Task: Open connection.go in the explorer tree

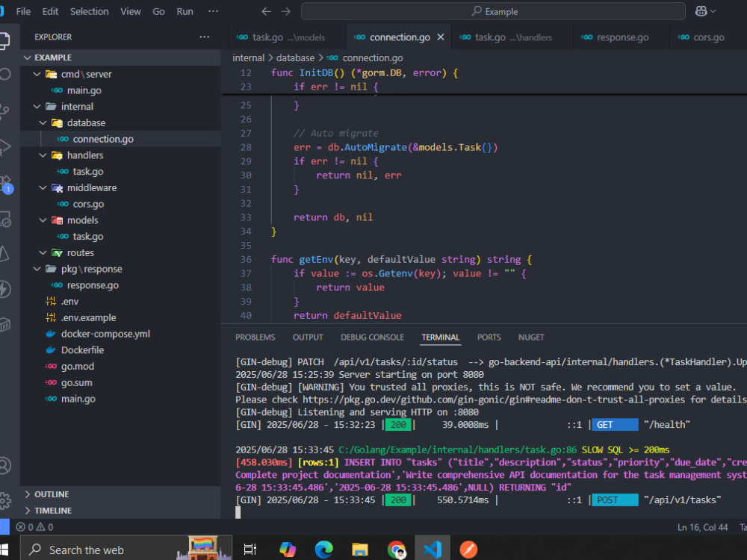Action: pyautogui.click(x=120, y=139)
